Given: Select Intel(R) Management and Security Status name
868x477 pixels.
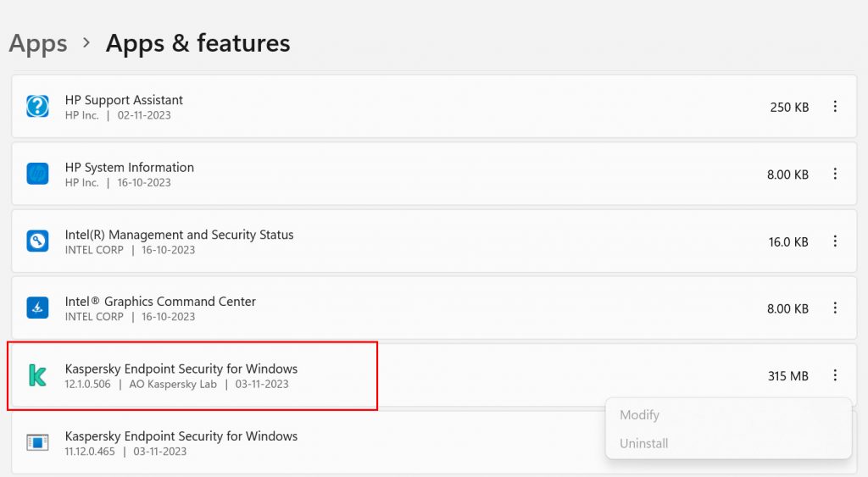Looking at the screenshot, I should [180, 235].
